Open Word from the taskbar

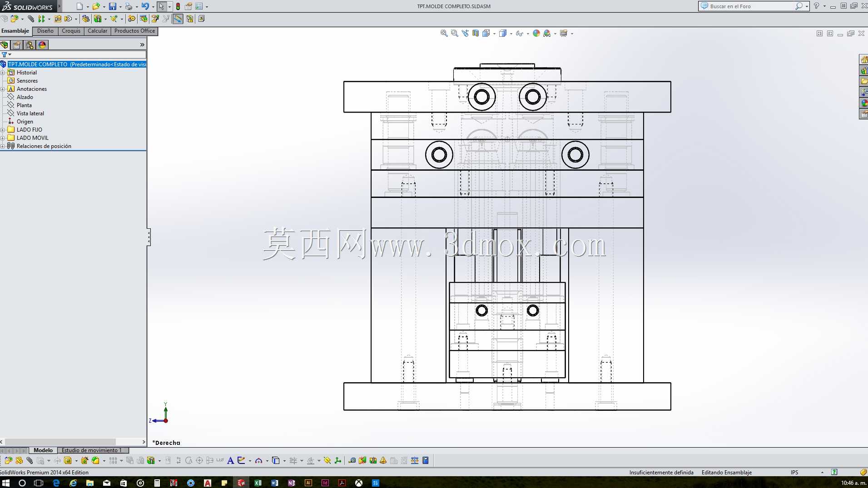tap(275, 483)
